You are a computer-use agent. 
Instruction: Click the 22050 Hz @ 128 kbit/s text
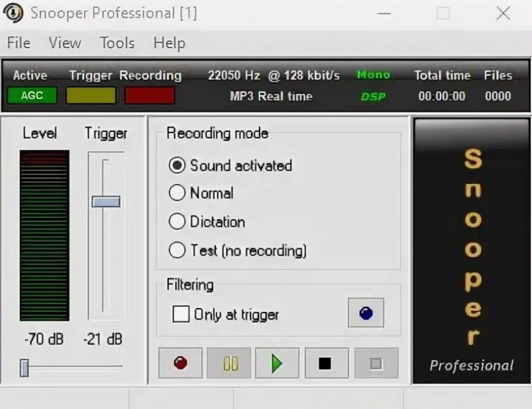(273, 75)
